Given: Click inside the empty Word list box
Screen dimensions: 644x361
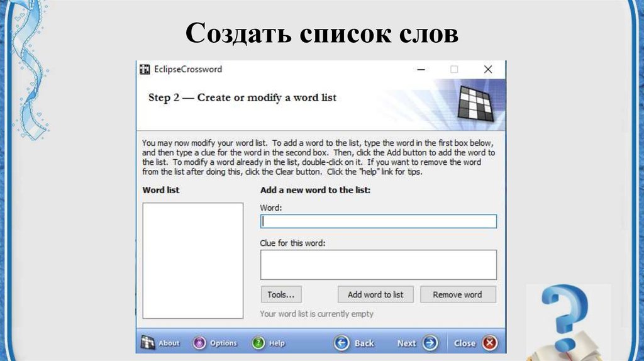Looking at the screenshot, I should pyautogui.click(x=192, y=260).
